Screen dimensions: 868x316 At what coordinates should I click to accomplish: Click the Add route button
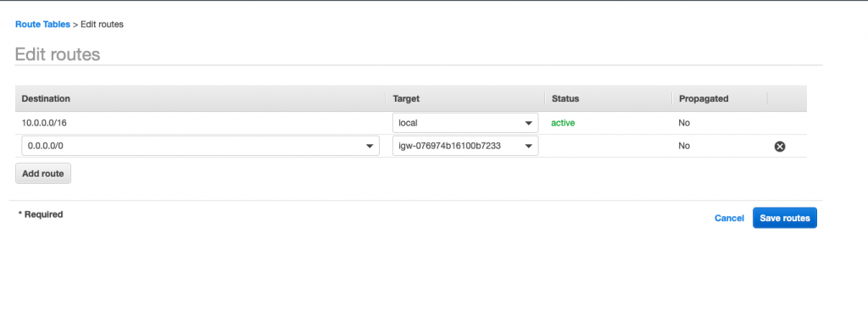pyautogui.click(x=43, y=173)
